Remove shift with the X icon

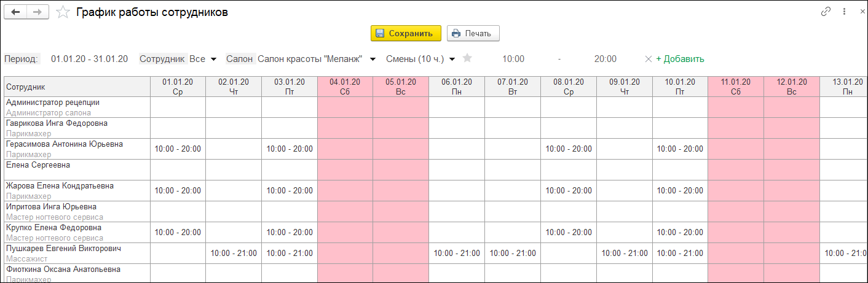(x=648, y=59)
